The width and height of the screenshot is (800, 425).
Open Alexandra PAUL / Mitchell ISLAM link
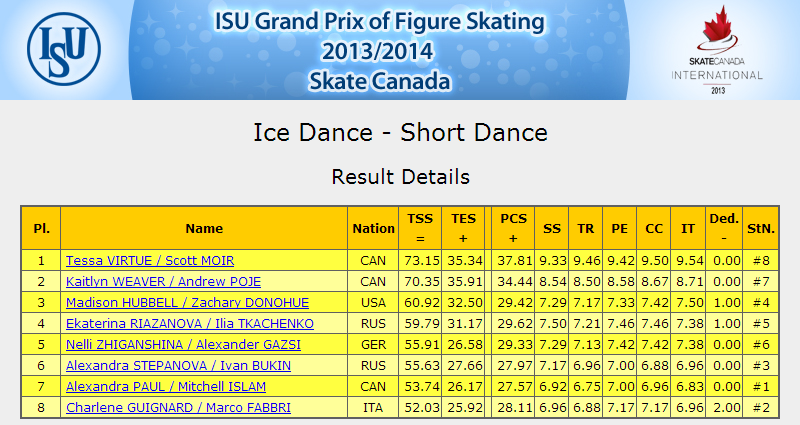coord(166,386)
